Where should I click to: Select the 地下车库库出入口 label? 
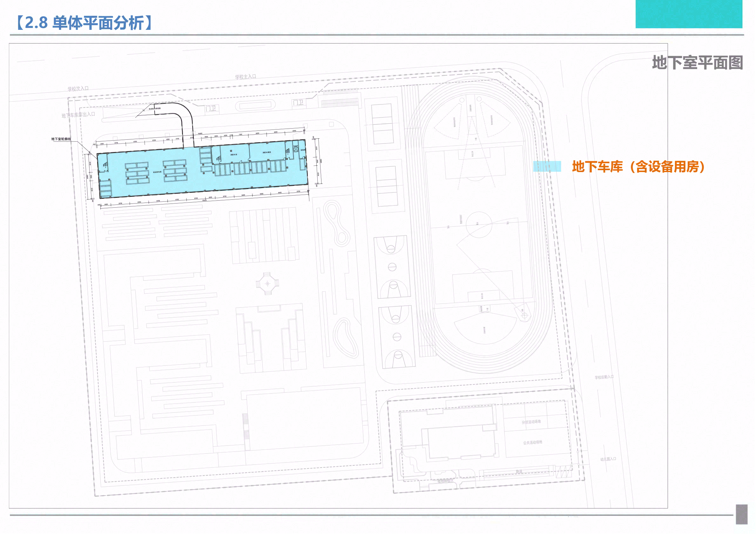pyautogui.click(x=78, y=115)
